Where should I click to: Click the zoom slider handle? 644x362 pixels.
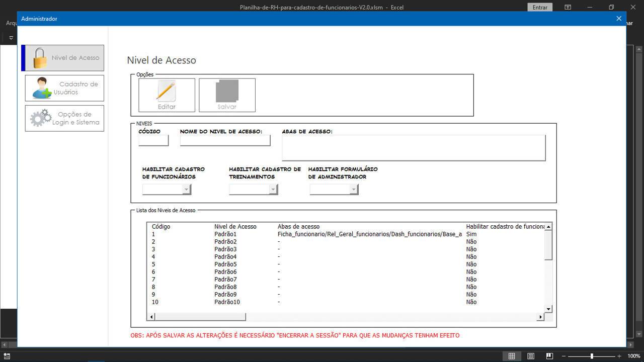click(592, 356)
